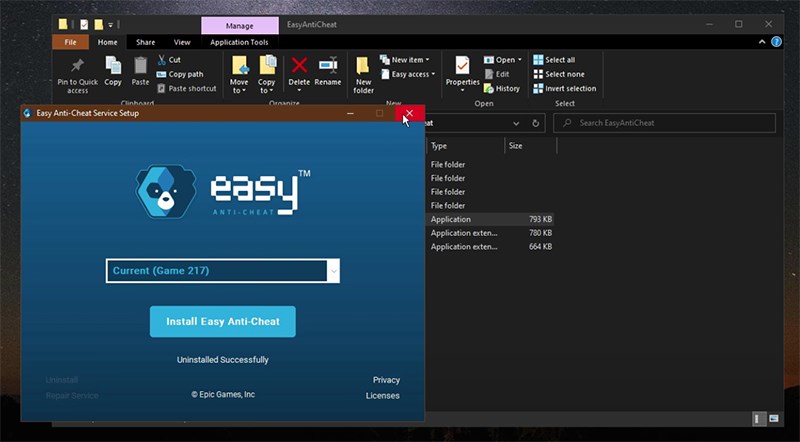The height and width of the screenshot is (442, 800).
Task: Minimize the Easy Anti-Cheat Setup window
Action: (x=351, y=113)
